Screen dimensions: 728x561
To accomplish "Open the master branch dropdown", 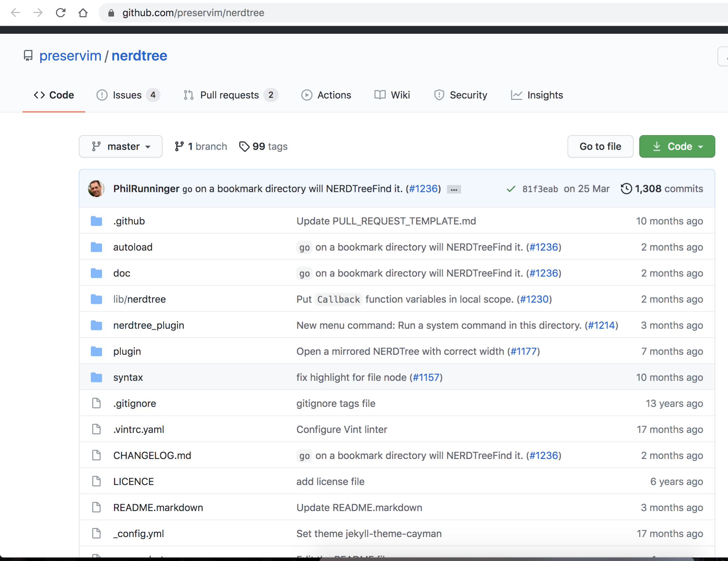I will [121, 146].
